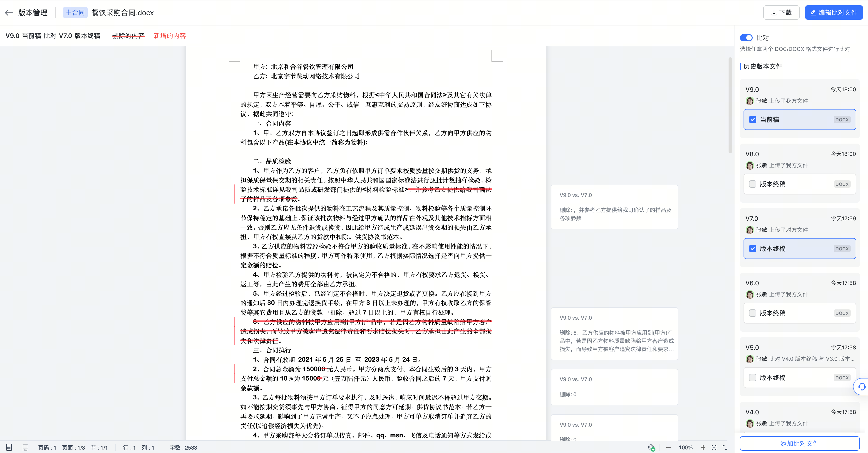Viewport: 868px width, 453px height.
Task: Click the 100% zoom level value
Action: click(685, 448)
